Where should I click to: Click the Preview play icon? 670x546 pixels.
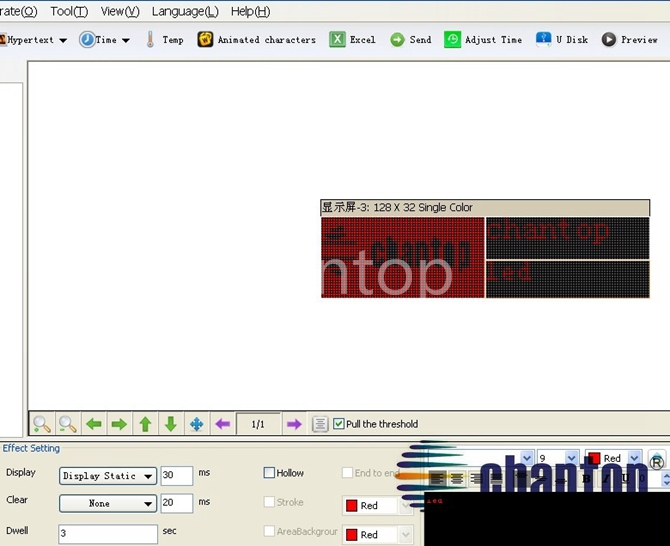(x=608, y=40)
